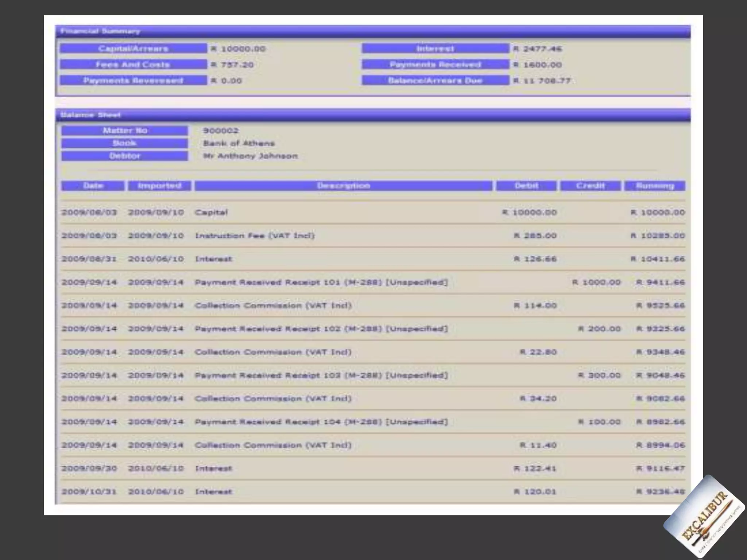Select the Bank of Athens book value
Viewport: 747px width, 560px height.
click(x=239, y=143)
